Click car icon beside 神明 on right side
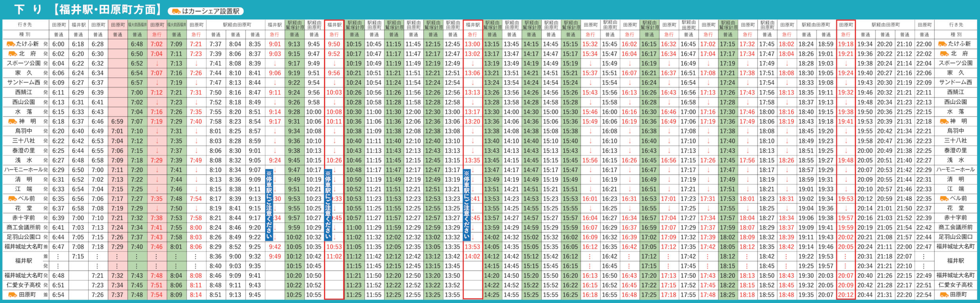980x303 pixels. coord(944,122)
